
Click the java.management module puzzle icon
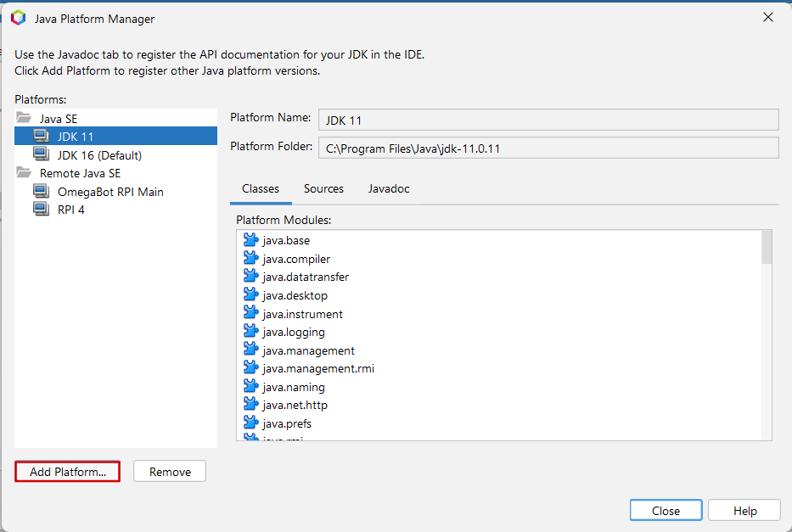point(251,350)
